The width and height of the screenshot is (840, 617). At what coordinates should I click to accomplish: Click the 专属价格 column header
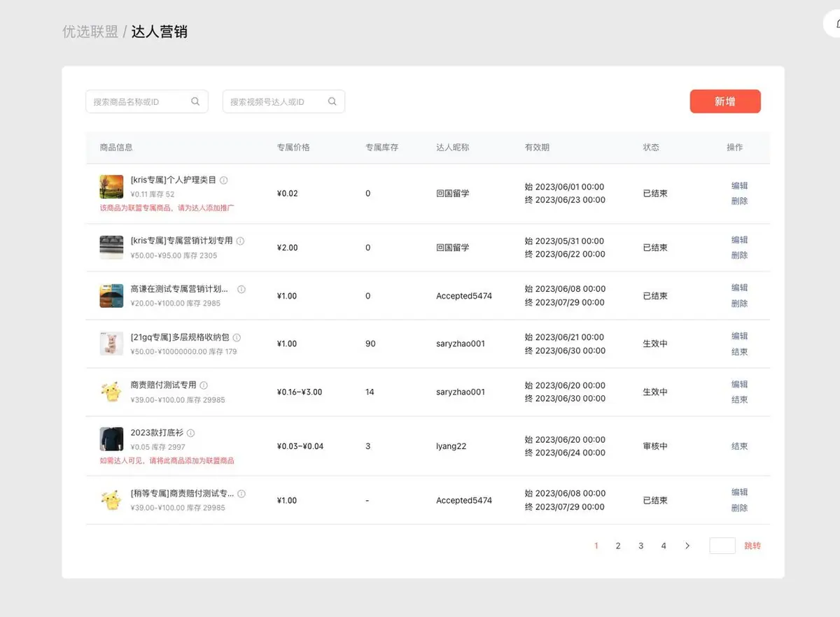[x=293, y=148]
